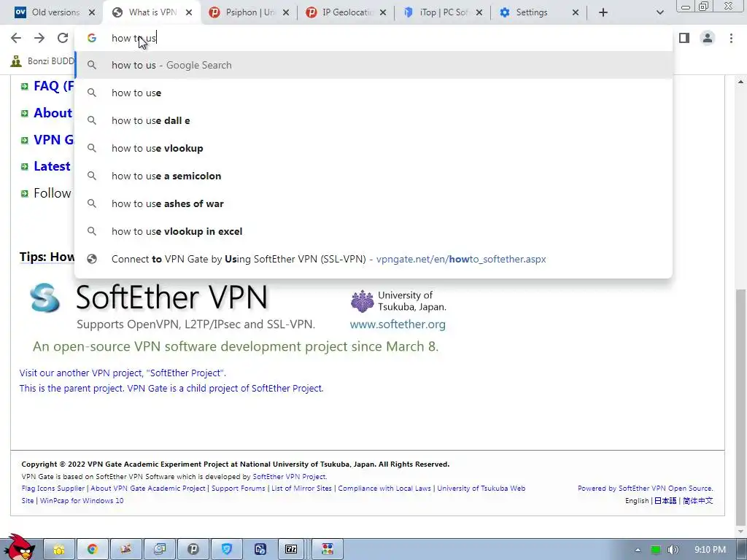Open the FAQ link
This screenshot has width=747, height=560.
[53, 86]
